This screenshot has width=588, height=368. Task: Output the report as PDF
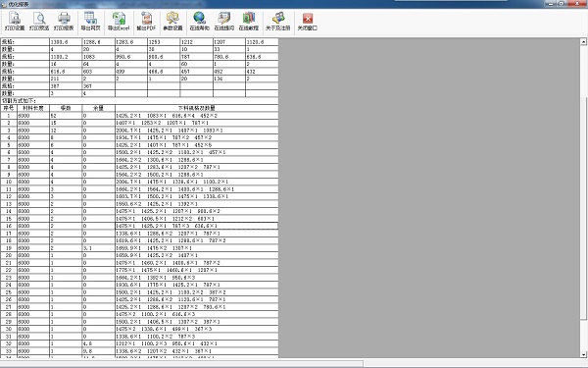(x=146, y=22)
